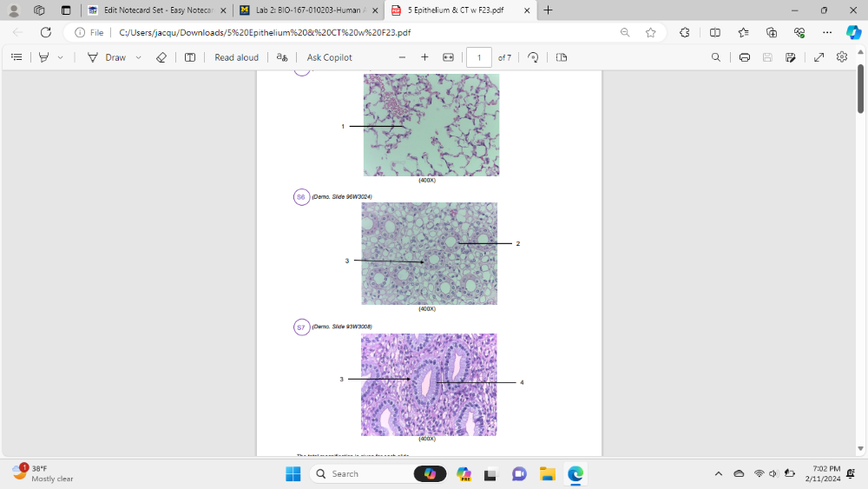This screenshot has width=868, height=489.
Task: Click the zoom in plus icon
Action: pyautogui.click(x=424, y=57)
